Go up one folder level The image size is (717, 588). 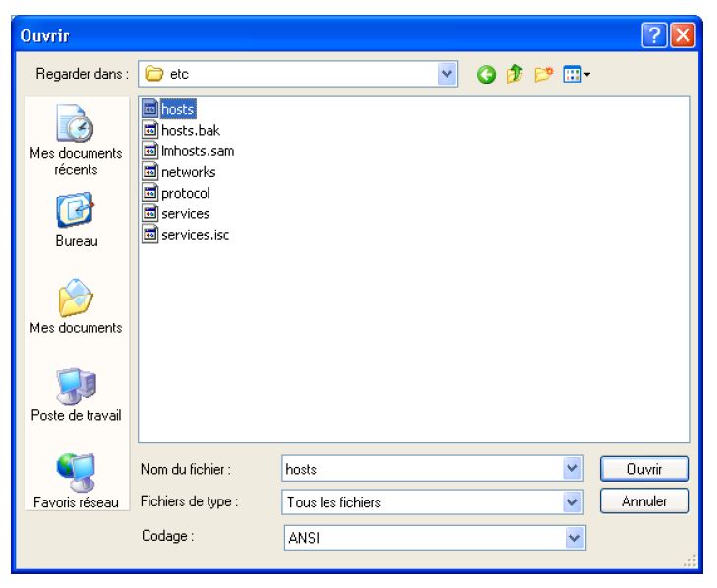(514, 74)
